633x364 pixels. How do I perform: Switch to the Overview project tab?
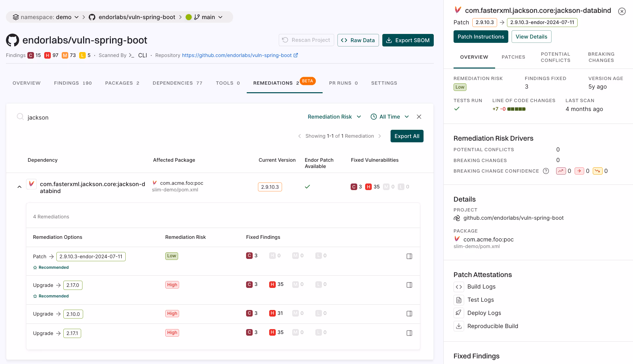point(27,83)
